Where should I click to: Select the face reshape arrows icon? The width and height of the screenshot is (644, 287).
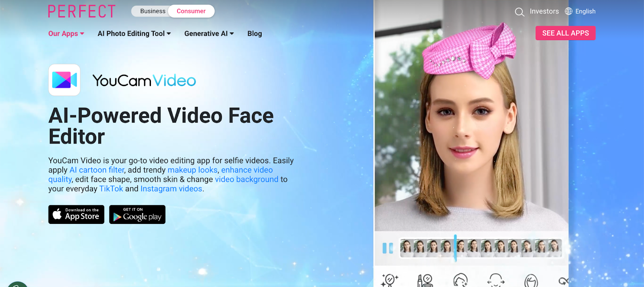tap(495, 280)
